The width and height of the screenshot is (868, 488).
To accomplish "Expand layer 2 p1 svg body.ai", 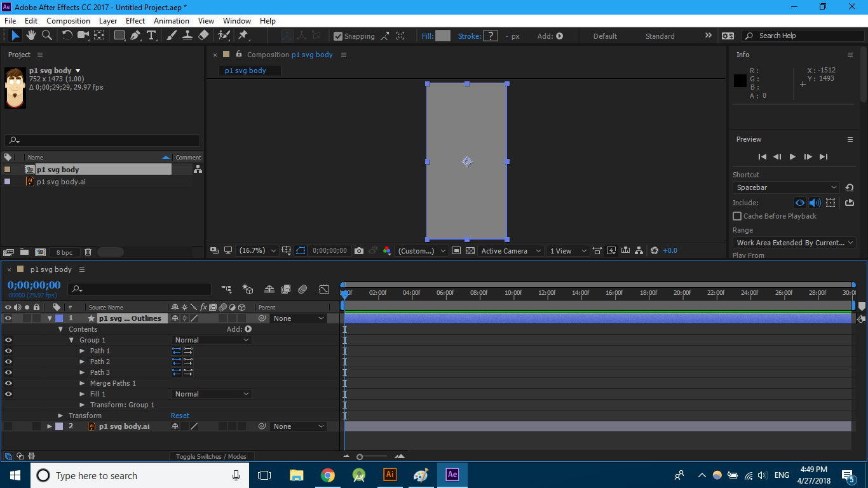I will point(50,426).
